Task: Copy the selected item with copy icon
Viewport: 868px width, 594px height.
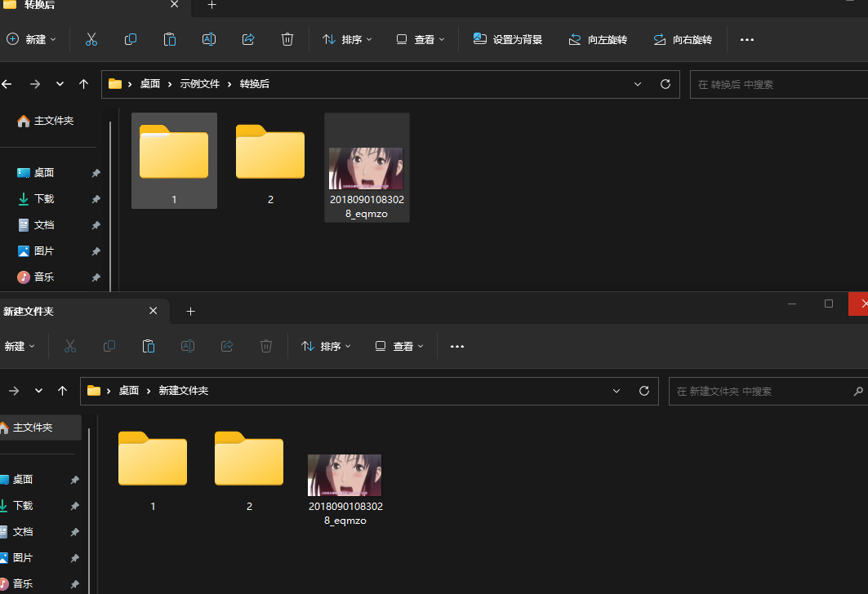Action: pos(130,38)
